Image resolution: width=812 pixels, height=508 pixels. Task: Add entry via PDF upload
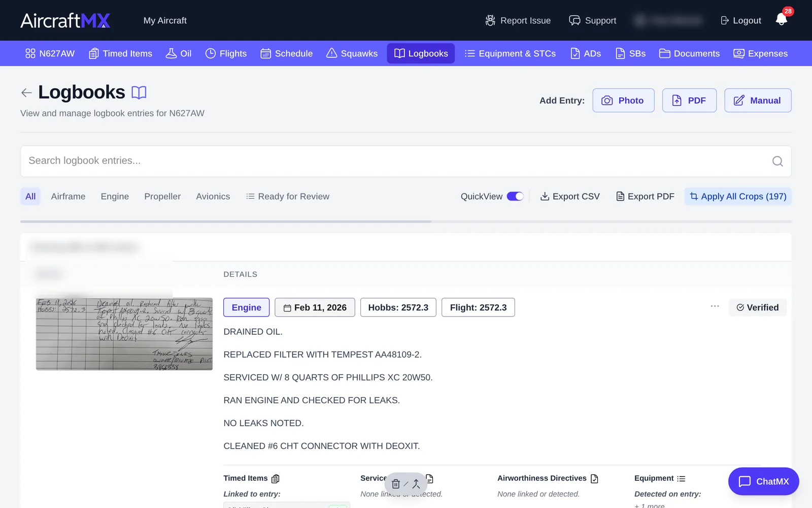(689, 101)
